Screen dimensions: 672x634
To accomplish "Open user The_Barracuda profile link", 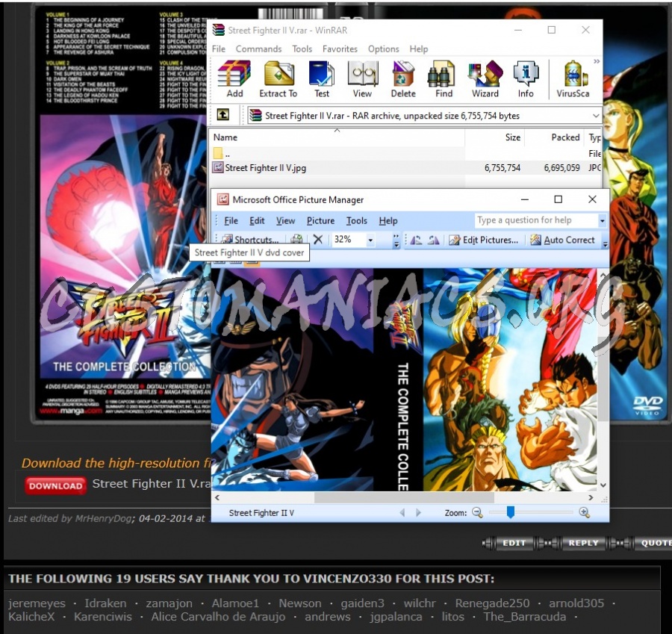I will [525, 617].
